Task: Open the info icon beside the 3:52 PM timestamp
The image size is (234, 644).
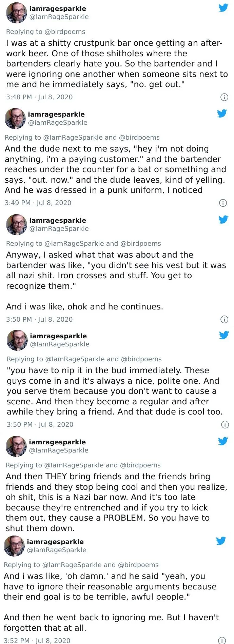Action: tap(221, 640)
